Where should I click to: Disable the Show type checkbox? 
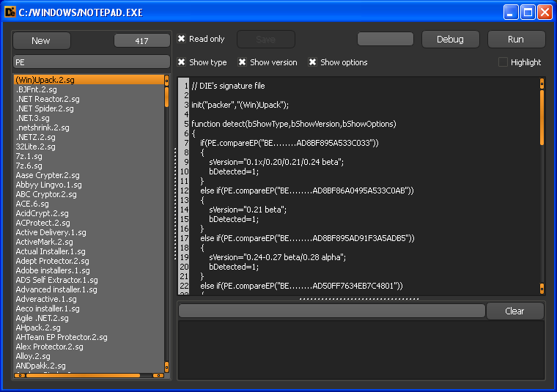coord(182,62)
